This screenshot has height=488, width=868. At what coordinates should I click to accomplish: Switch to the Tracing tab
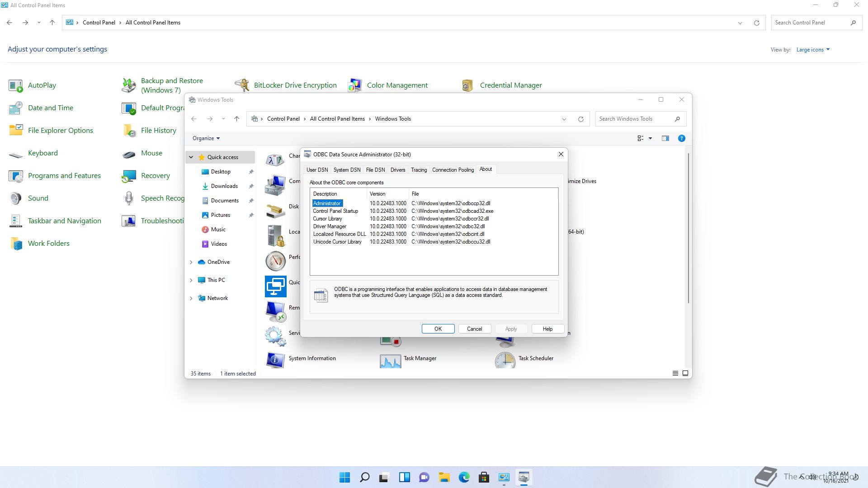419,170
